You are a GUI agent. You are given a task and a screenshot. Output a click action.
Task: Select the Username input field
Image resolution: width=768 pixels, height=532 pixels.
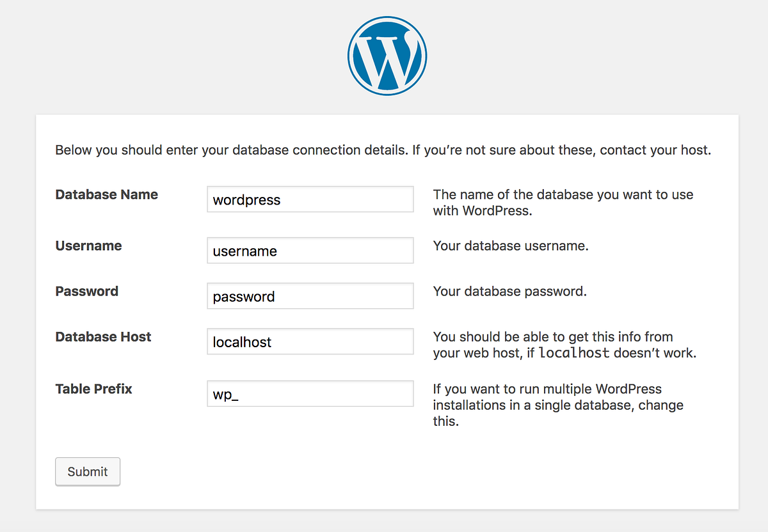[x=310, y=251]
